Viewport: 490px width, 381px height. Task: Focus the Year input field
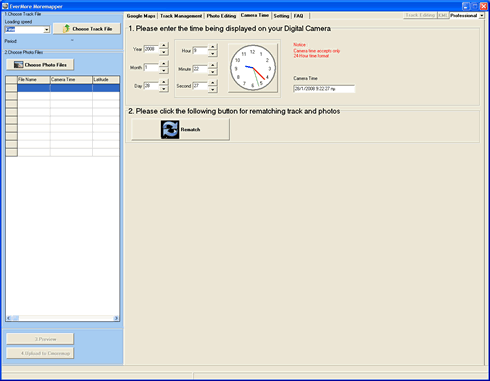151,49
